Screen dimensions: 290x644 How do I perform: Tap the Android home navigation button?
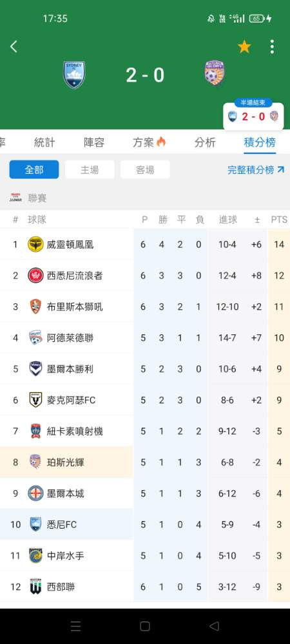tap(144, 626)
